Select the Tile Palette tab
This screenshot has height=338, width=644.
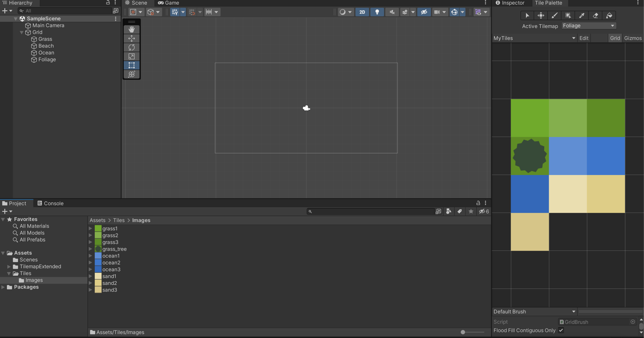tap(548, 3)
